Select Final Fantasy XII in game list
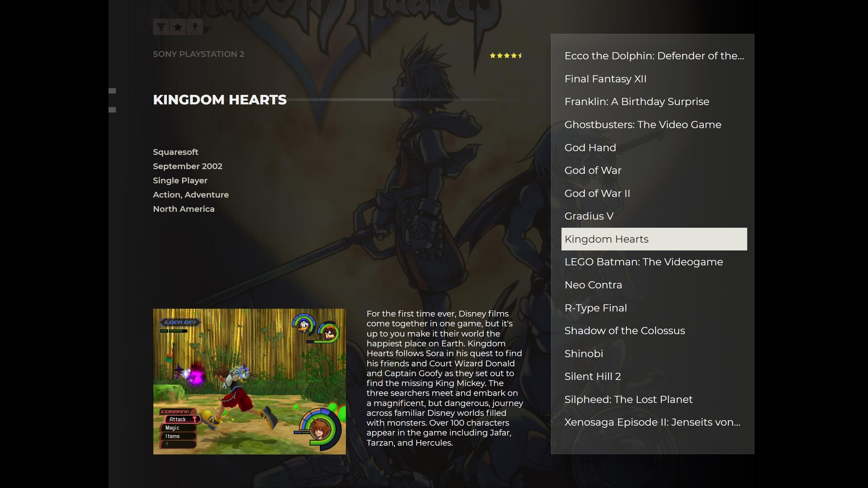 [654, 79]
